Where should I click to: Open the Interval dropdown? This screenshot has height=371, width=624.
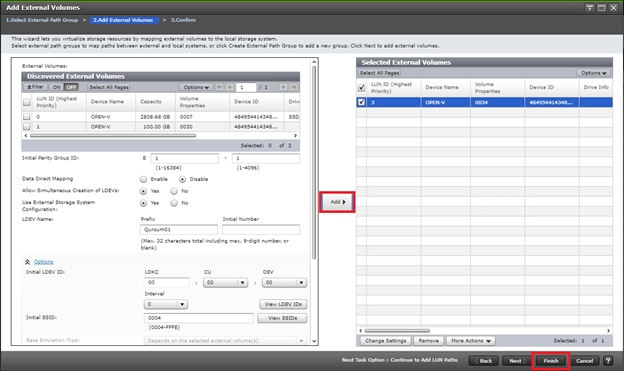(x=166, y=304)
